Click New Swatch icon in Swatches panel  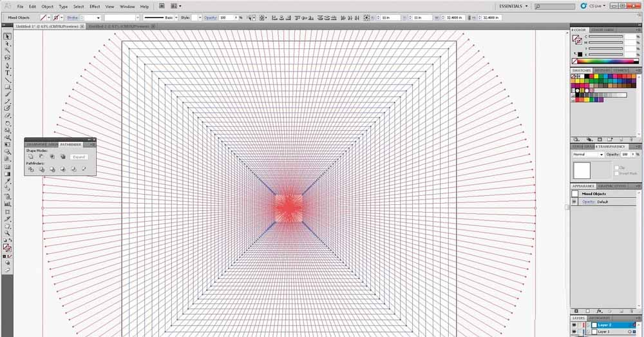pyautogui.click(x=621, y=140)
